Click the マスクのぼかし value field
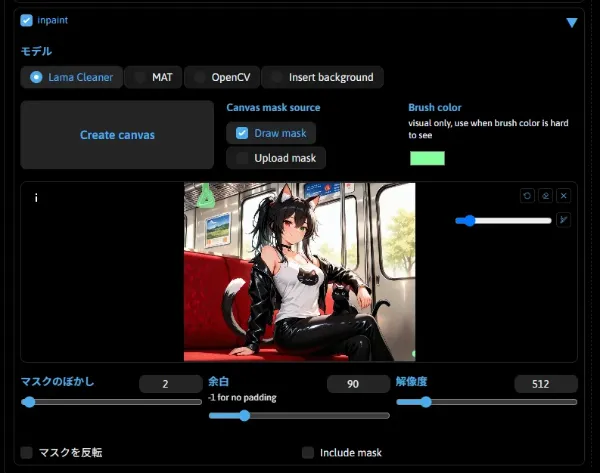600x473 pixels. click(x=171, y=384)
